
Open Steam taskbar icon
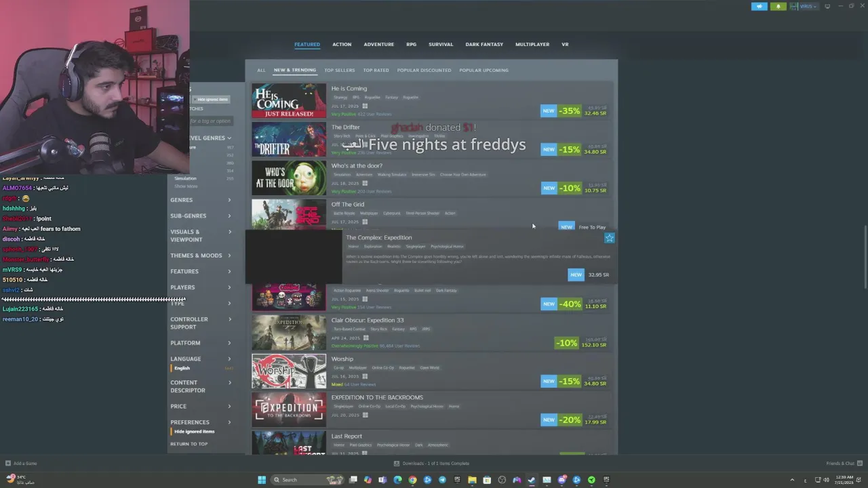point(532,480)
